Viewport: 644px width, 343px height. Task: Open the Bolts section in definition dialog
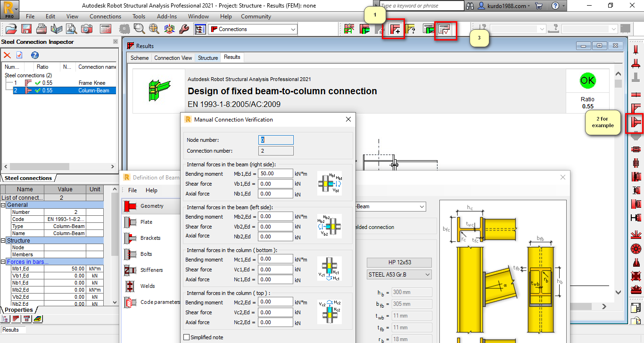point(146,254)
